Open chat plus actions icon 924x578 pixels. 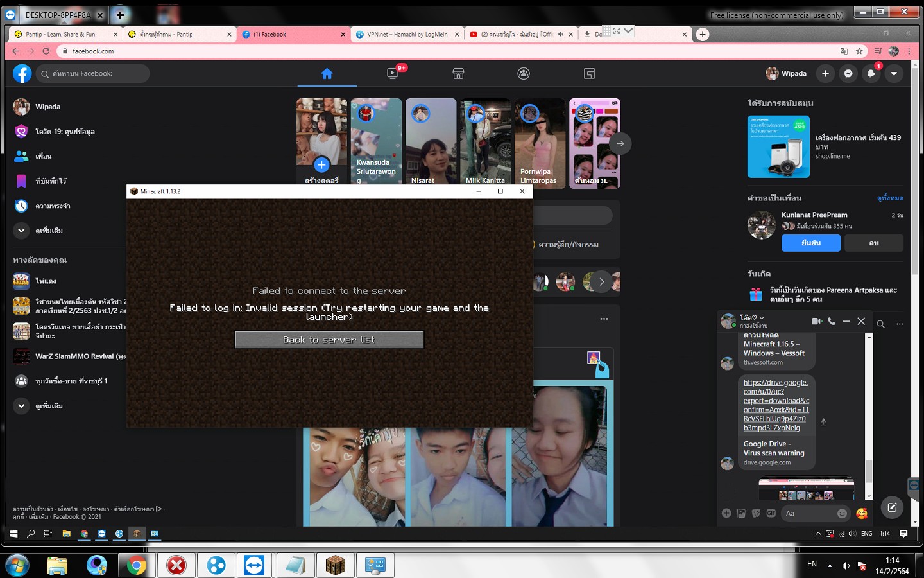(726, 513)
